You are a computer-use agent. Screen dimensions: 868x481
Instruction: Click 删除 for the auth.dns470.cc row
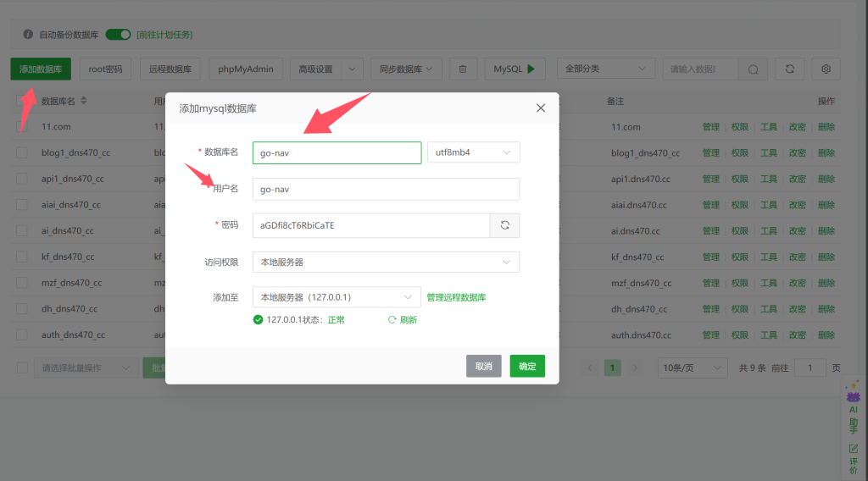[826, 334]
